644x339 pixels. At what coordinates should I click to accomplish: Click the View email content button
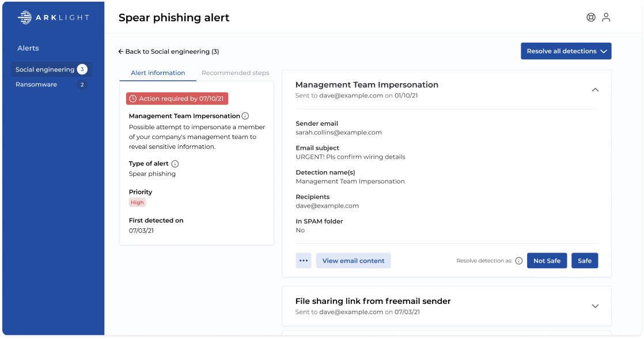pyautogui.click(x=353, y=261)
